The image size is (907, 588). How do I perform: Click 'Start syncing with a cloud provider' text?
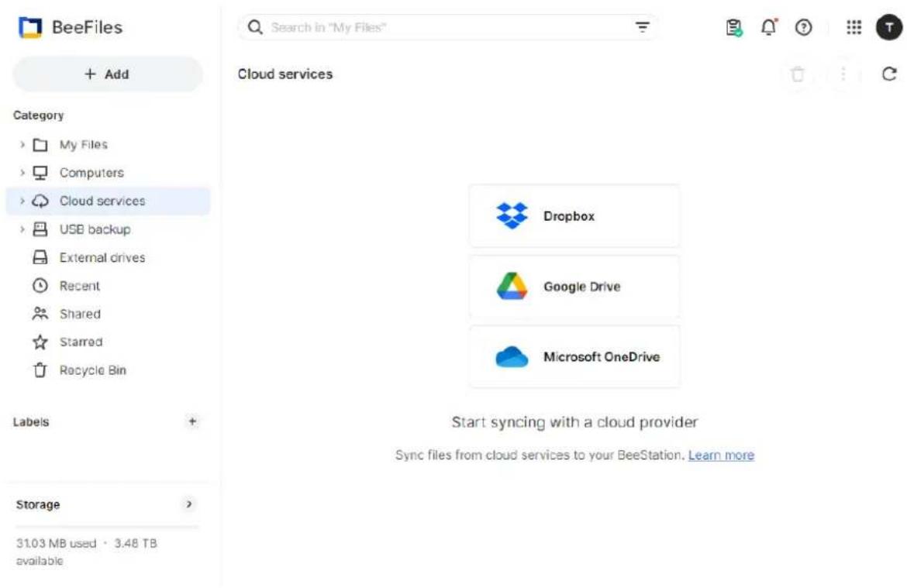(x=574, y=422)
